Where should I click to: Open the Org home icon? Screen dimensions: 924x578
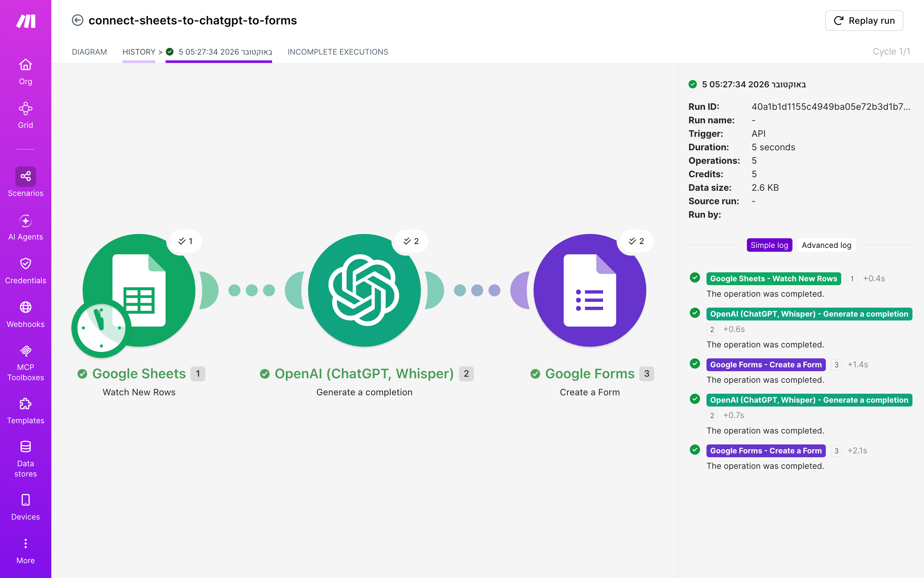(26, 65)
